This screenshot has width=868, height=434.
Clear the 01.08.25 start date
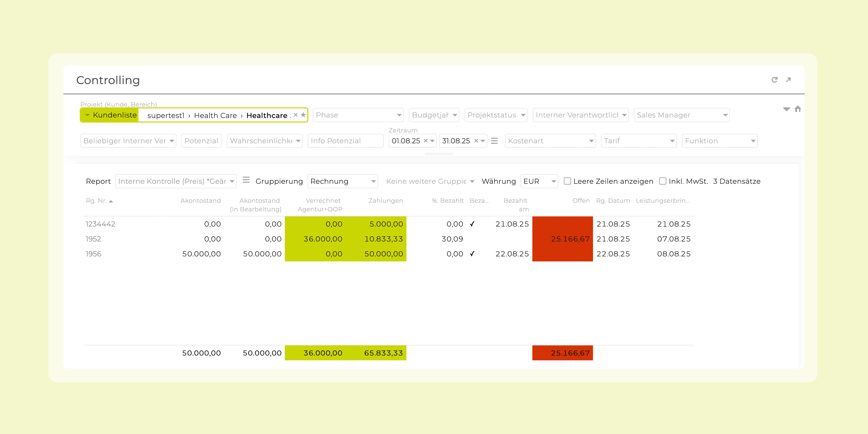pos(426,141)
